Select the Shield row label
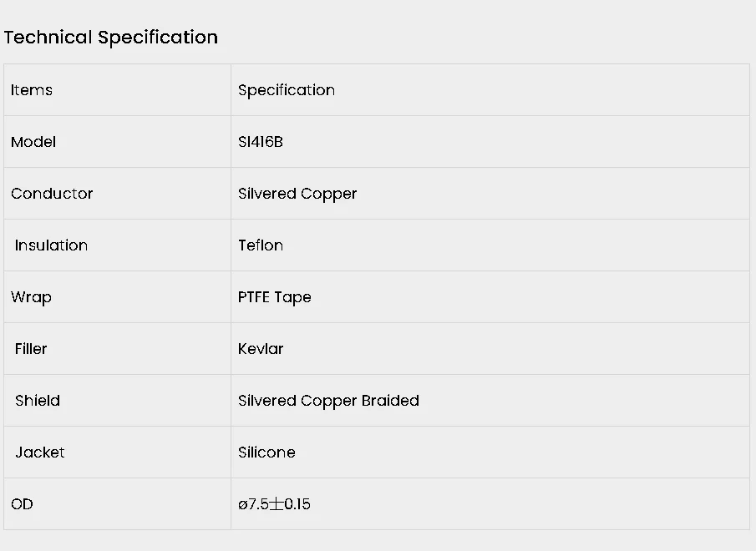The width and height of the screenshot is (756, 551). tap(38, 401)
